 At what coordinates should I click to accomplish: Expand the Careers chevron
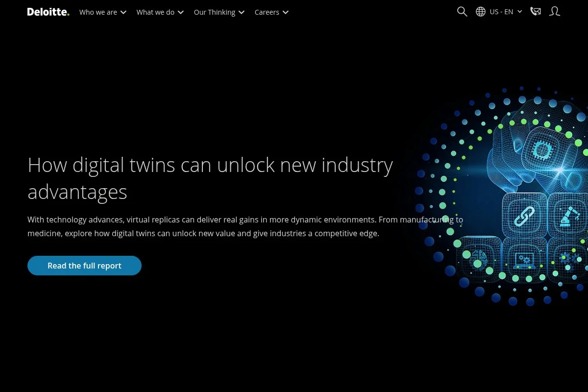point(285,12)
